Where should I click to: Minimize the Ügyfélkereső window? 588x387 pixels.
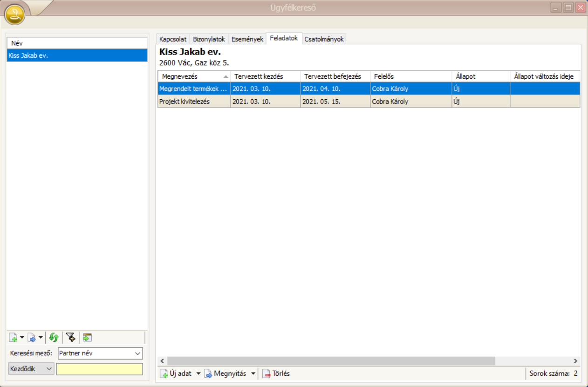tap(556, 7)
